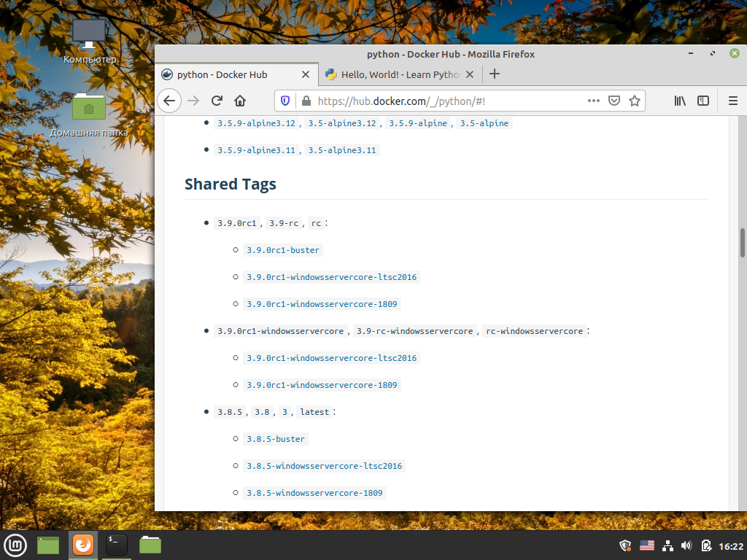Click the 3.8 shared tag text
Screen dimensions: 747x560
coord(262,413)
